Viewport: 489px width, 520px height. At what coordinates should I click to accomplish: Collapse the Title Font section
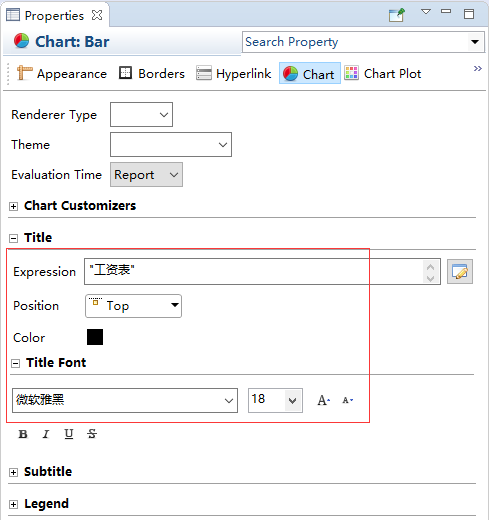click(15, 363)
